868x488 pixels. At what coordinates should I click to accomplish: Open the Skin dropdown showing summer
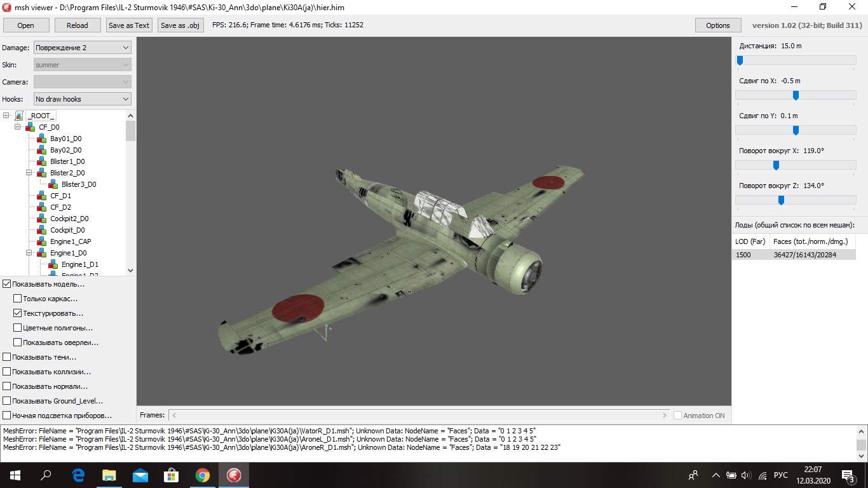click(83, 65)
